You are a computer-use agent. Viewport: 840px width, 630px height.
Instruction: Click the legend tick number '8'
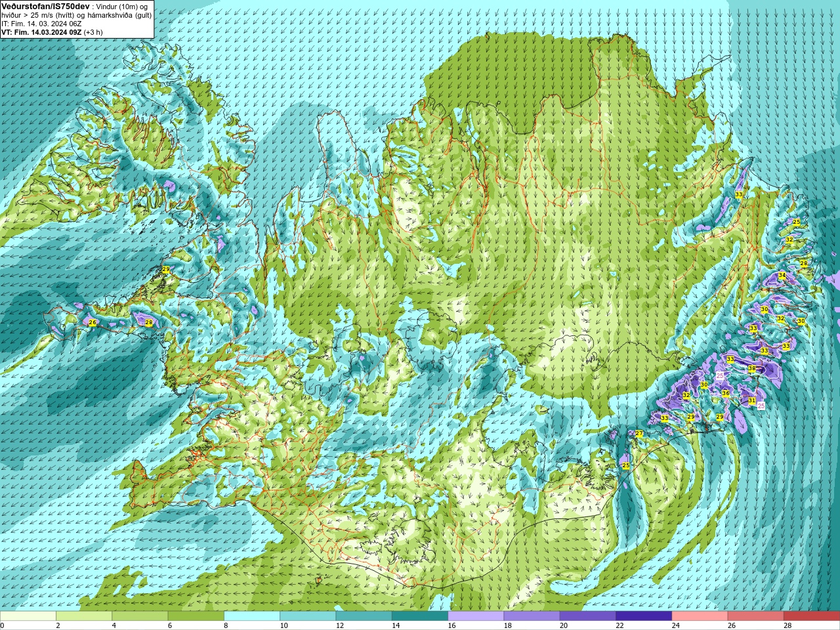point(226,625)
